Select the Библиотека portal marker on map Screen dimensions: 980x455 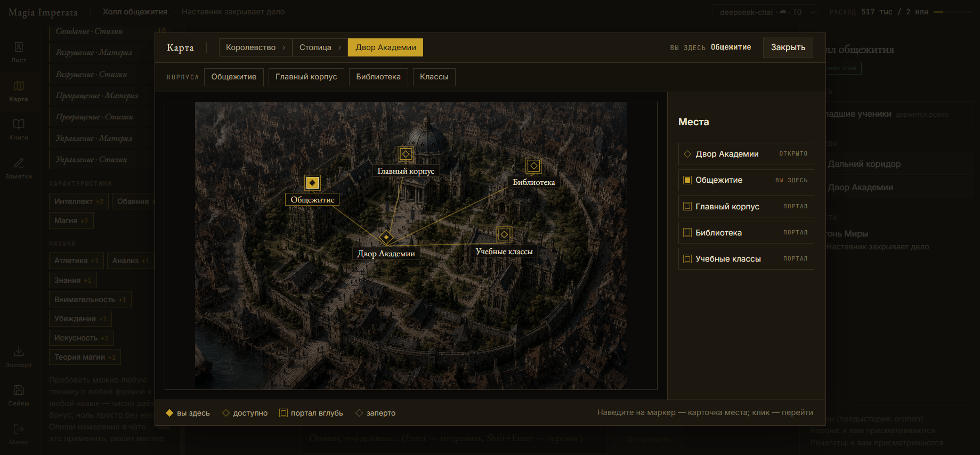pyautogui.click(x=533, y=166)
